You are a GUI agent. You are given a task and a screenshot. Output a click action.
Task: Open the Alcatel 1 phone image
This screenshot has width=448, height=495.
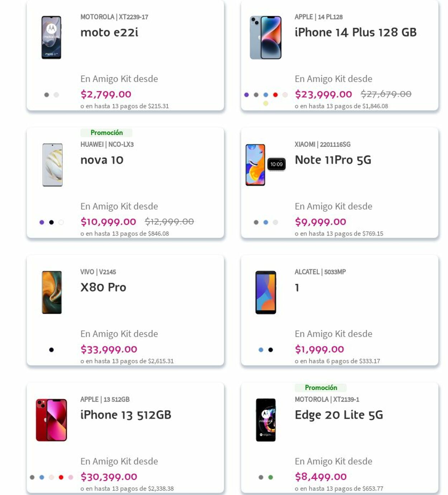click(266, 292)
